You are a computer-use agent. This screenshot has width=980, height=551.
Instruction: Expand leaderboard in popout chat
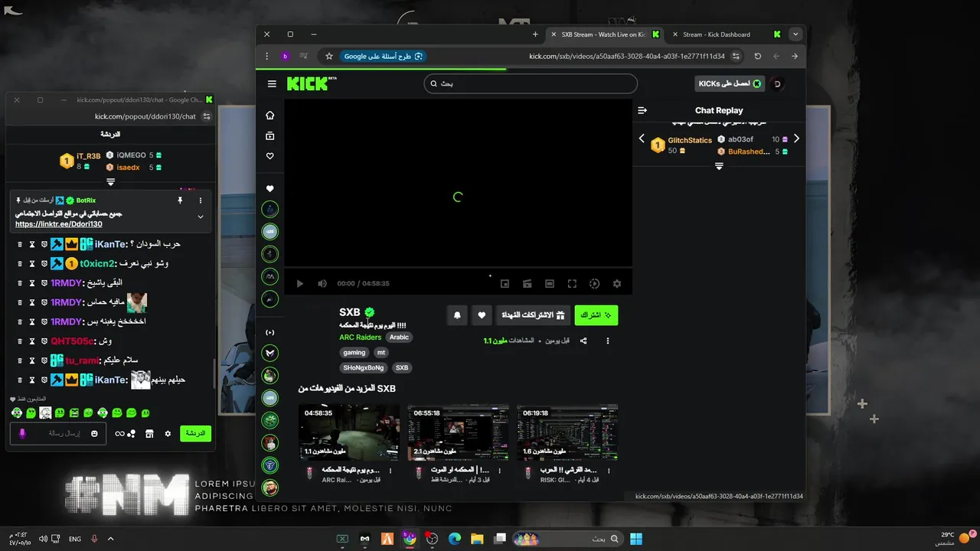[111, 182]
